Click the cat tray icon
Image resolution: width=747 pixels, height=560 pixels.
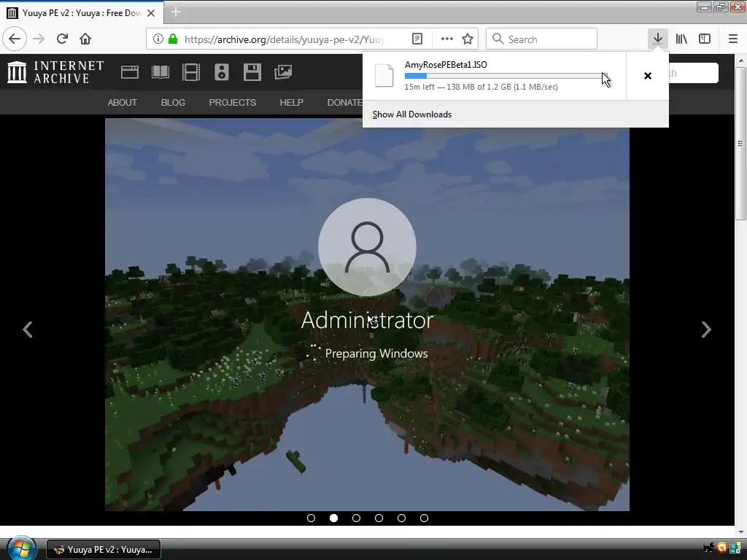pos(708,548)
